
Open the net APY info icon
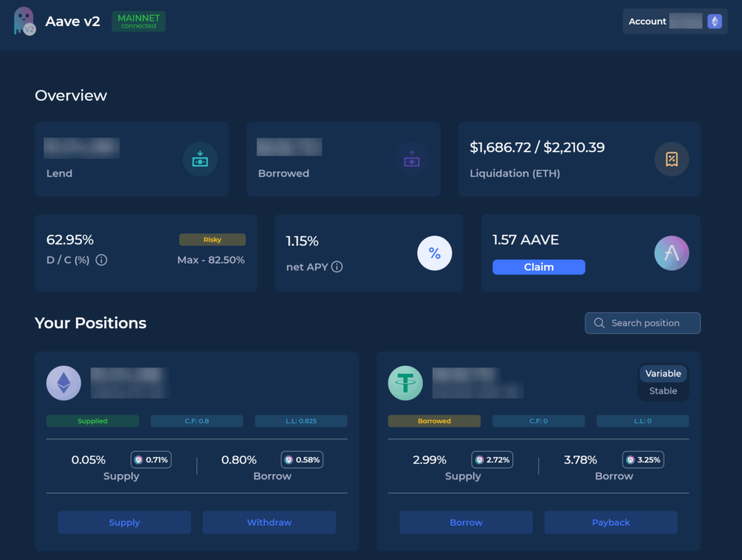(x=337, y=267)
